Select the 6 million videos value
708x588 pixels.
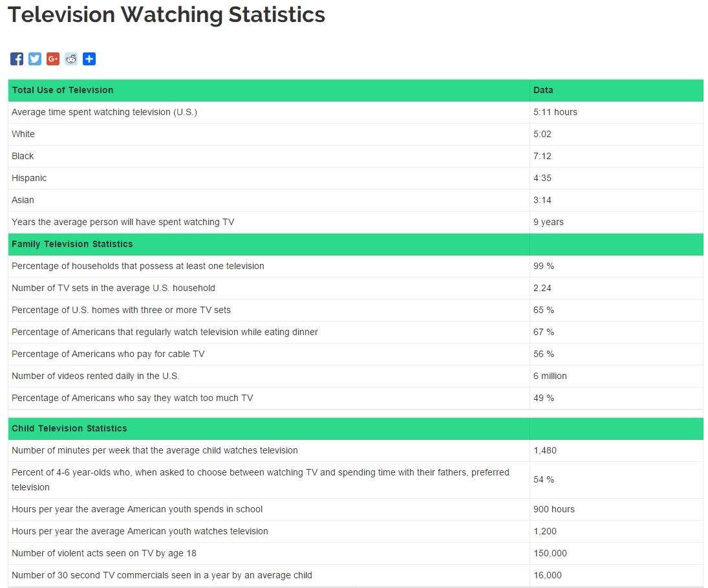[x=550, y=376]
